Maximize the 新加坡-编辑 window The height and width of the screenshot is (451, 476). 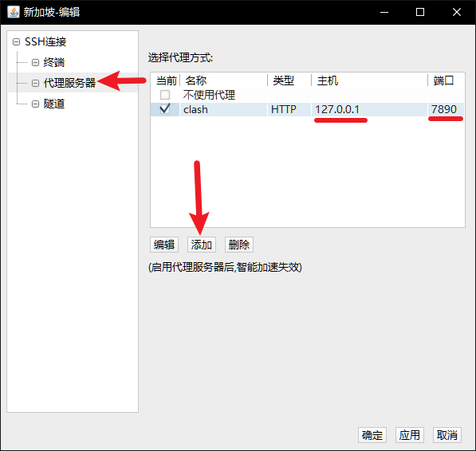tap(420, 12)
